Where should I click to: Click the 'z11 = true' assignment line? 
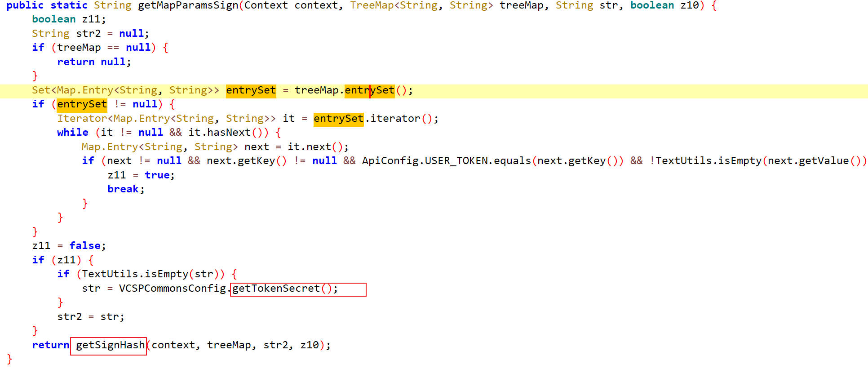141,175
